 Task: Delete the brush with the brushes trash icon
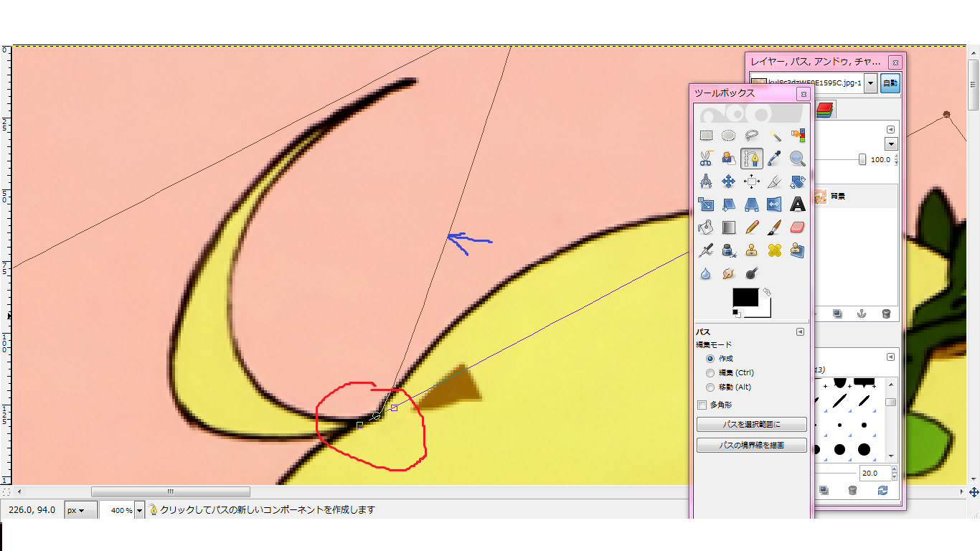pyautogui.click(x=852, y=491)
